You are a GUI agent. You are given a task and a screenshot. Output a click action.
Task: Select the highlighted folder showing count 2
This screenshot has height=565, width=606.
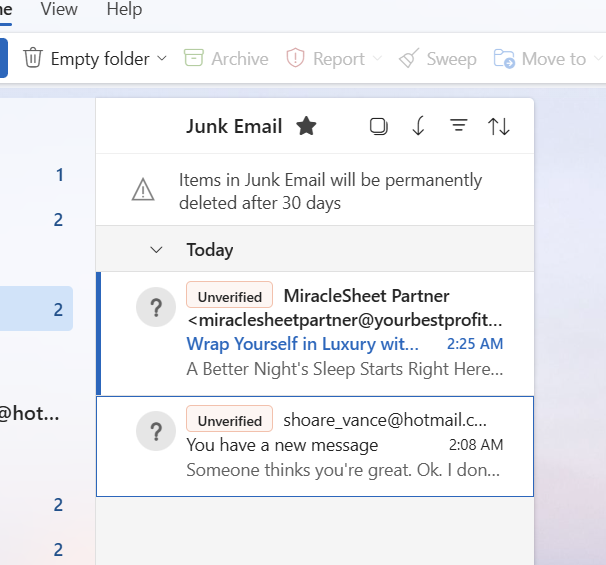pyautogui.click(x=36, y=308)
